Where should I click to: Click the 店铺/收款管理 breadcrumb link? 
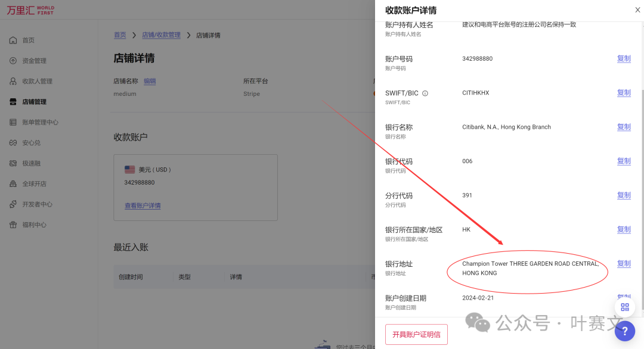coord(161,35)
